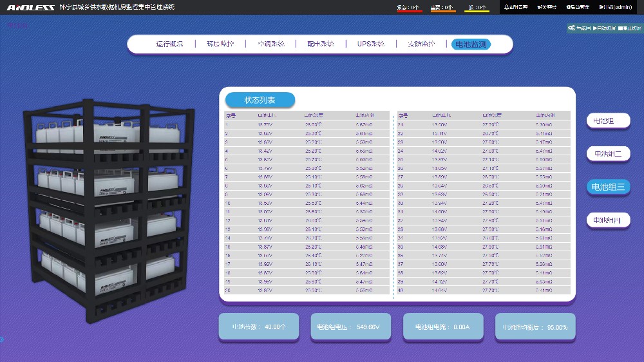The height and width of the screenshot is (362, 644).
Task: Open the alarm bell notification item in header
Action: [515, 7]
